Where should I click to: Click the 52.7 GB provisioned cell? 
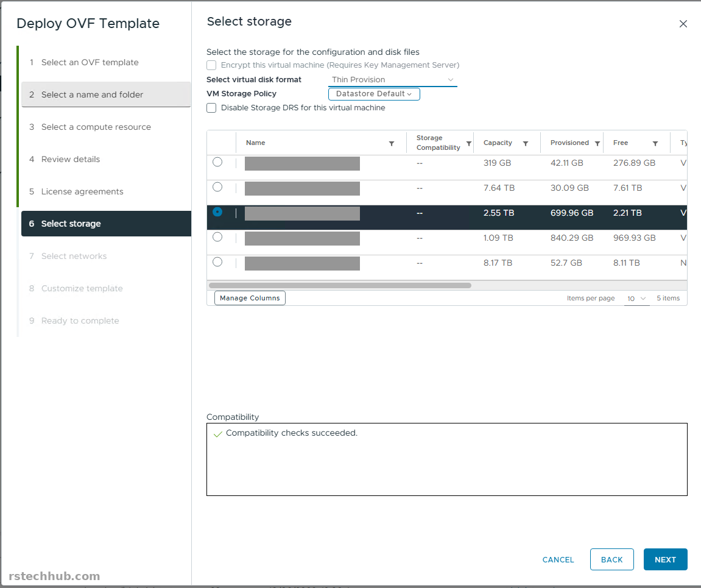click(566, 263)
